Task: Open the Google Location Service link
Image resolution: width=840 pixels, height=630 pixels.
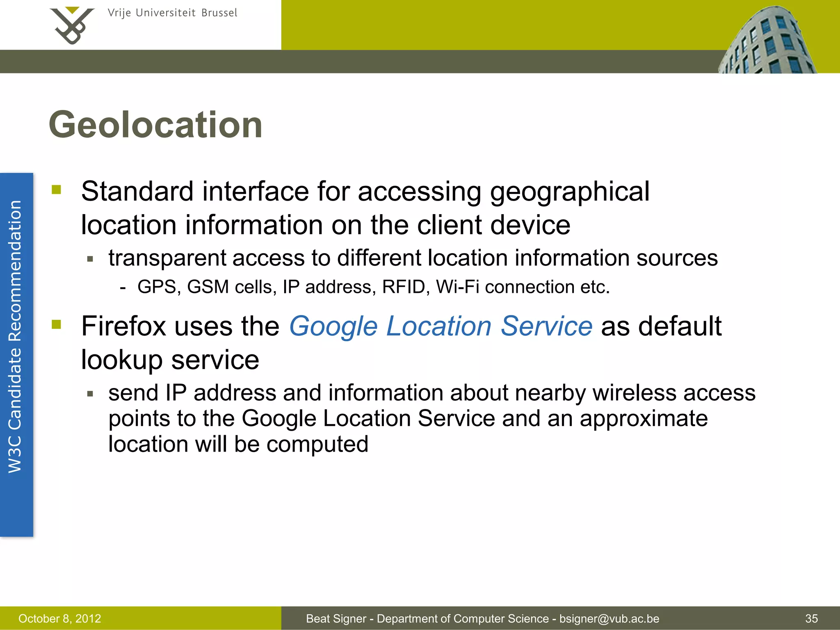Action: (441, 327)
